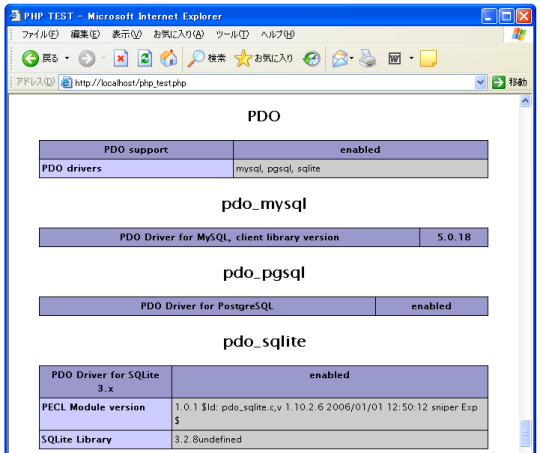540x453 pixels.
Task: Click enabled cell beside PostgreSQL driver
Action: tap(432, 306)
